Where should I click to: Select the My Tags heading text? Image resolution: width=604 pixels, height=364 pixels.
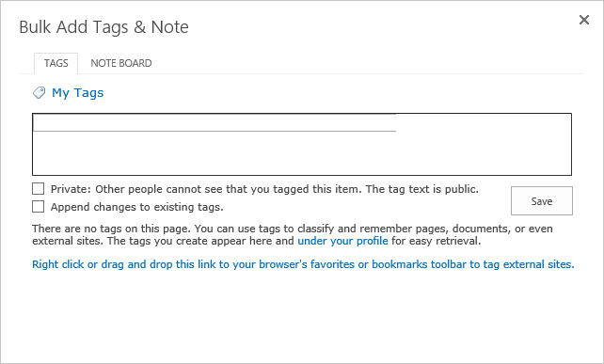pos(78,93)
